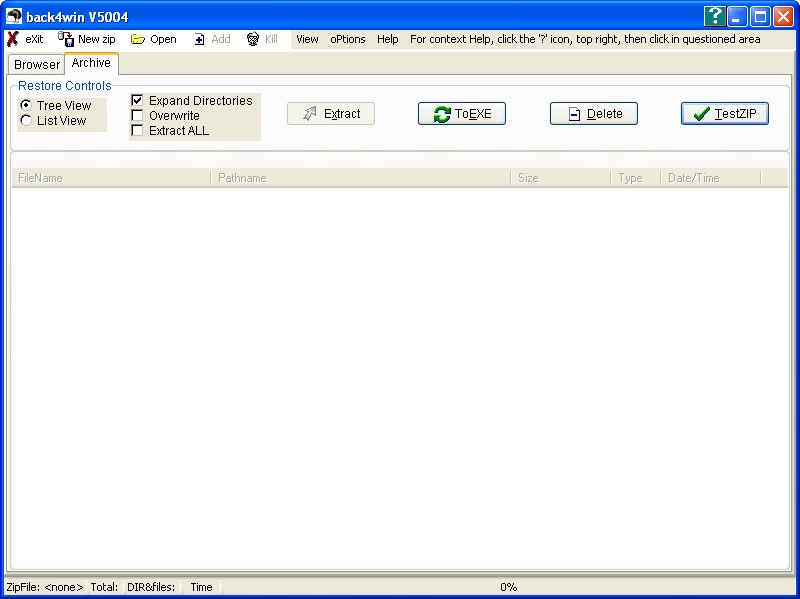Viewport: 800px width, 599px height.
Task: Select the List View radio button
Action: pyautogui.click(x=26, y=120)
